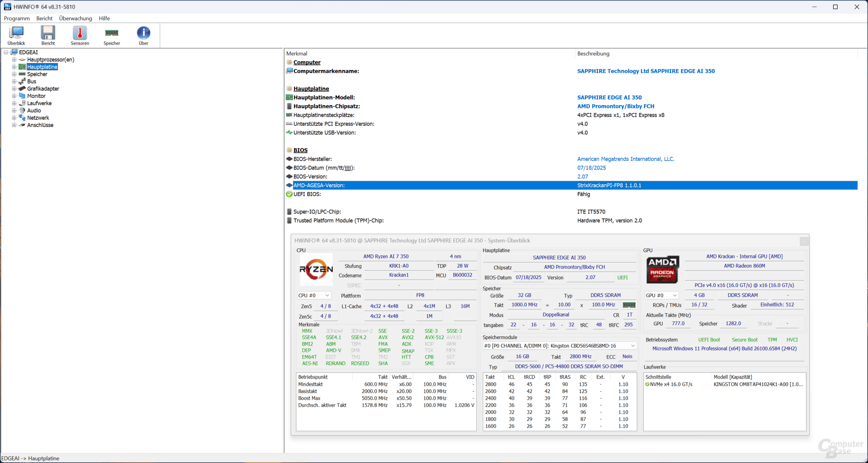Image resolution: width=868 pixels, height=463 pixels.
Task: Click the AMD Radeon logo in the GPU panel
Action: (x=662, y=269)
